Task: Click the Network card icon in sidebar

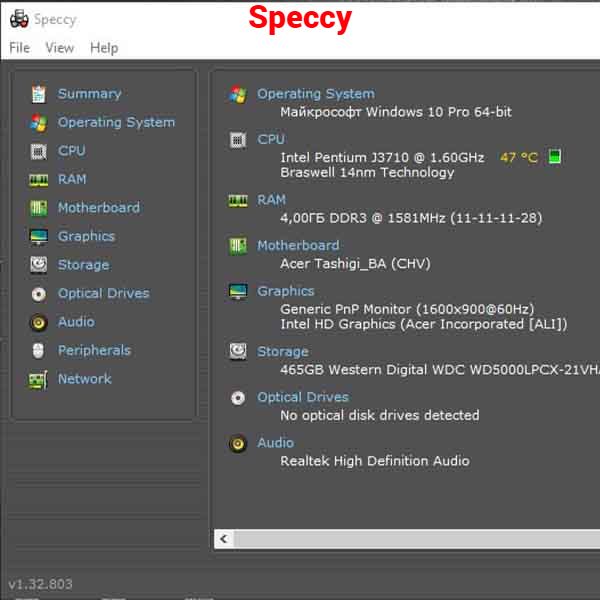Action: [x=39, y=380]
